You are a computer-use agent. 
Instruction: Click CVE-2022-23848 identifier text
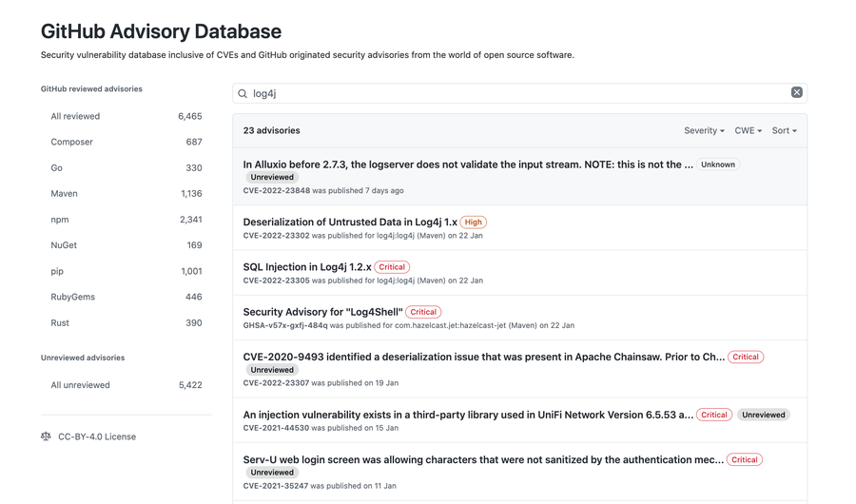coord(276,190)
